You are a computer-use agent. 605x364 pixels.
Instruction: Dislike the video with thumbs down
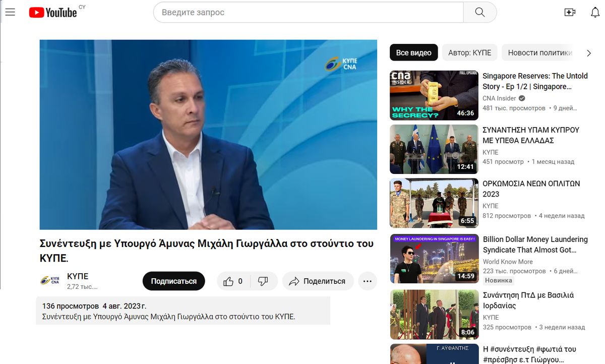coord(263,281)
